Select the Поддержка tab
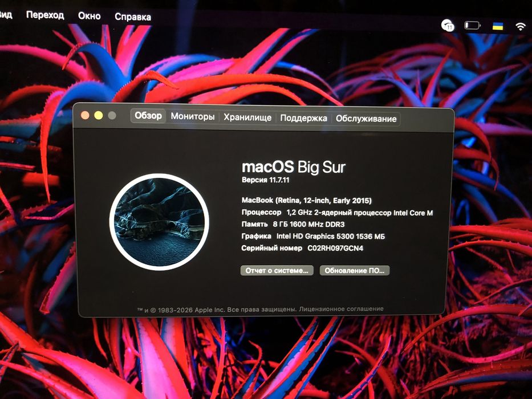The height and width of the screenshot is (399, 532). (x=303, y=118)
